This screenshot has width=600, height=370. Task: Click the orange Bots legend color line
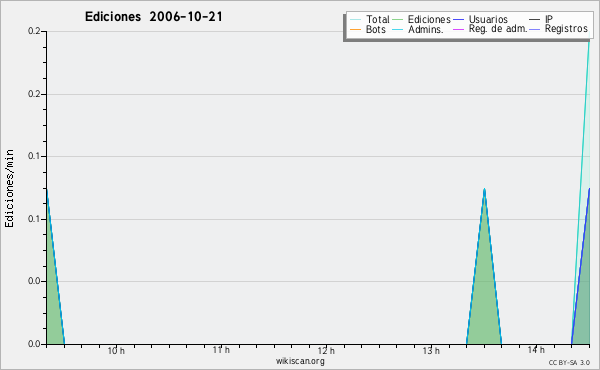tap(355, 29)
